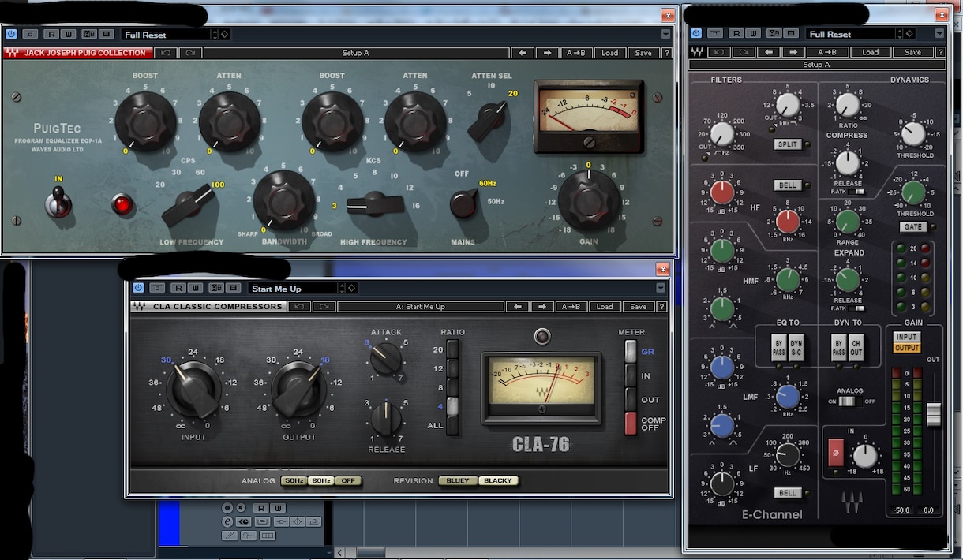Click the previous preset arrow in the CLA-76 toolbar
This screenshot has width=963, height=560.
[517, 307]
